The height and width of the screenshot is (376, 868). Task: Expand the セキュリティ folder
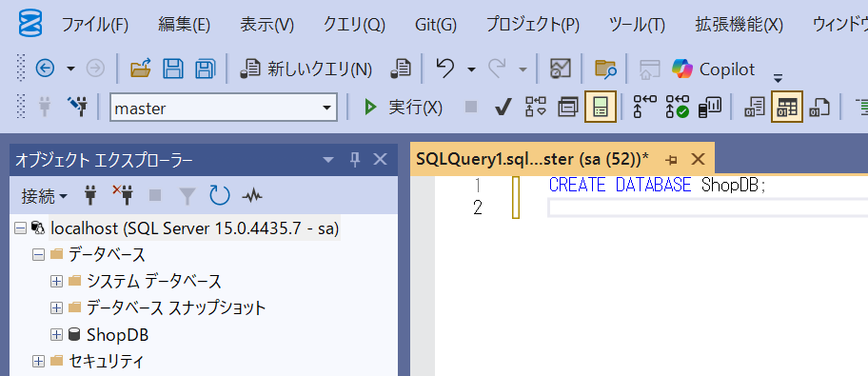[x=38, y=361]
